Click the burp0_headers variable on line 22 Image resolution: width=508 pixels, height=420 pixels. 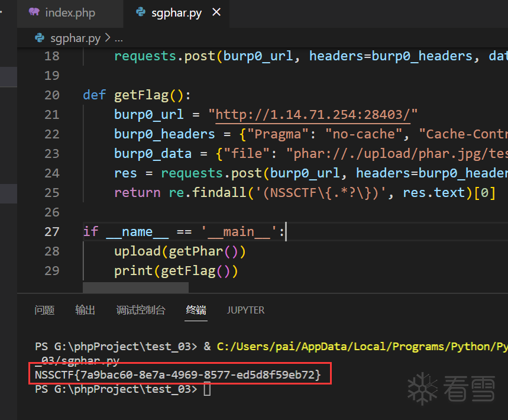coord(164,134)
